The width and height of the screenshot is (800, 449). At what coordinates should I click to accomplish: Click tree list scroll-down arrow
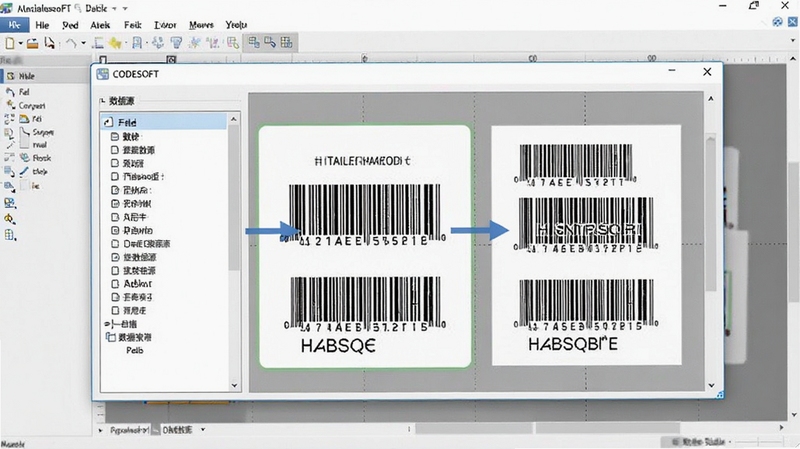[x=234, y=385]
